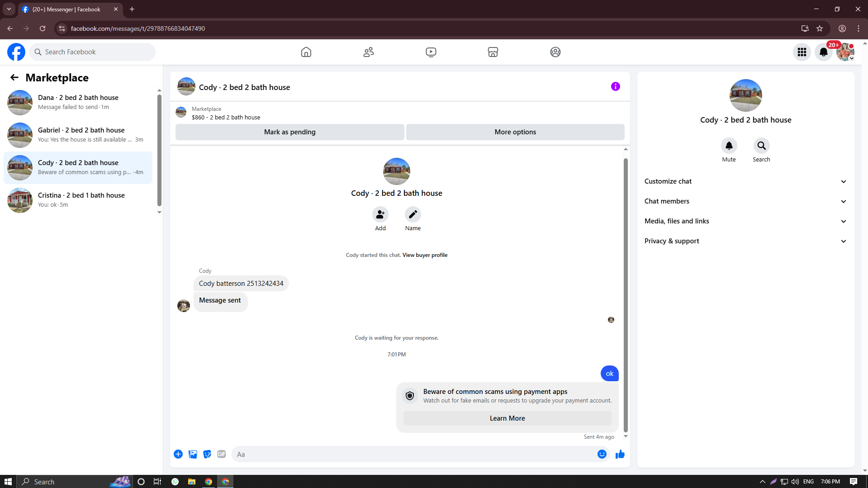Open File Explorer from the taskbar
868x488 pixels.
pos(192,482)
